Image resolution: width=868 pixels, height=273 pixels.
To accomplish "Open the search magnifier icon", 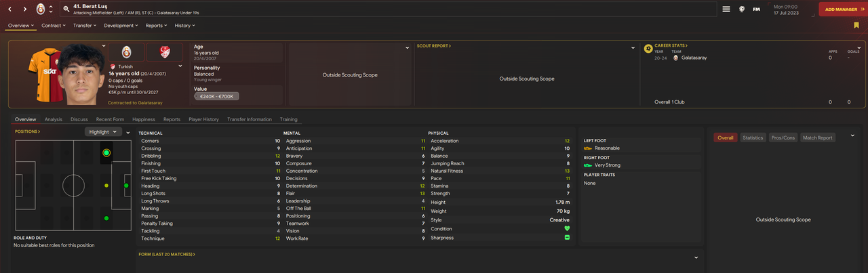I will pos(66,9).
